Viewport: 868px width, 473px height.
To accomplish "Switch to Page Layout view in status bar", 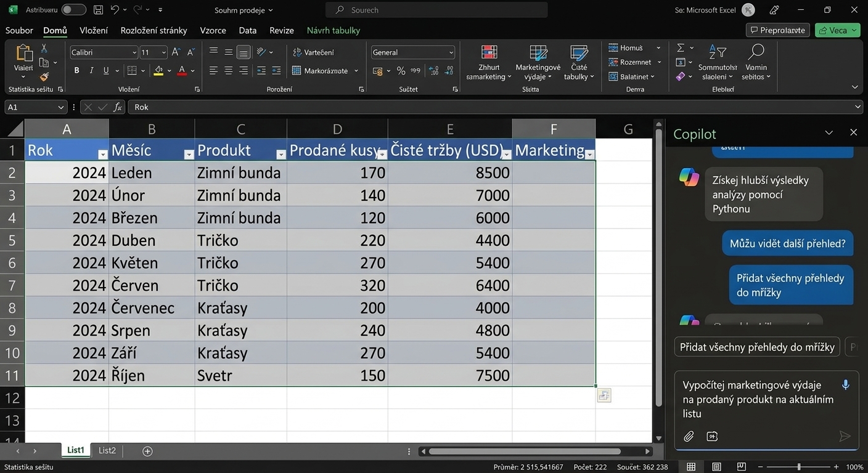I will (x=716, y=467).
